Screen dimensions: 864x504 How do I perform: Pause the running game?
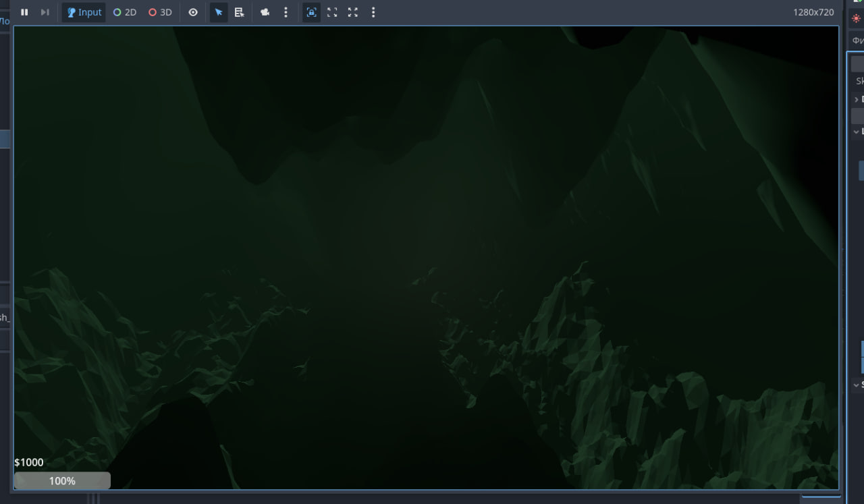[24, 12]
